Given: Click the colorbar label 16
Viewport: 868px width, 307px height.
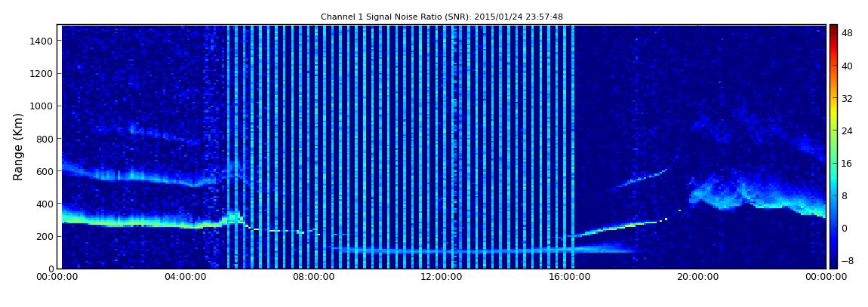Looking at the screenshot, I should pyautogui.click(x=847, y=163).
